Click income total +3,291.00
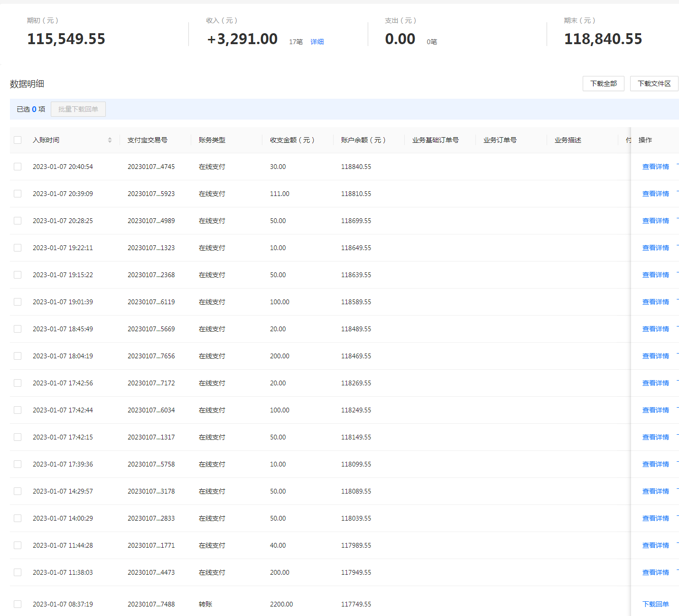 pos(242,39)
